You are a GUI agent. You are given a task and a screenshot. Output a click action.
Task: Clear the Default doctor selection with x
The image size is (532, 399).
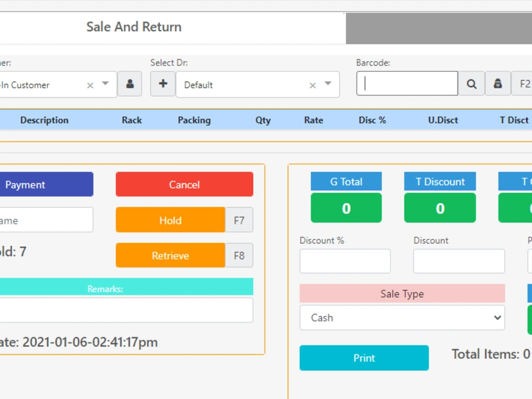[312, 86]
